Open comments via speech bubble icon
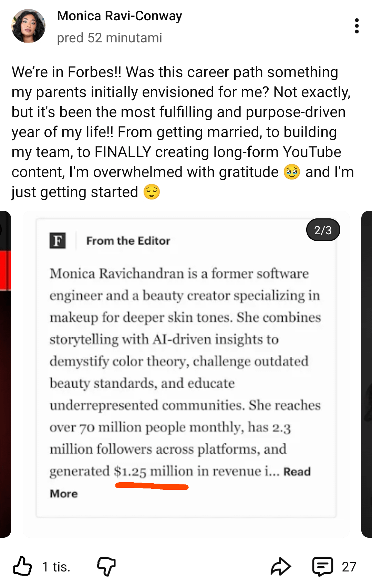The width and height of the screenshot is (372, 588). pos(322,566)
